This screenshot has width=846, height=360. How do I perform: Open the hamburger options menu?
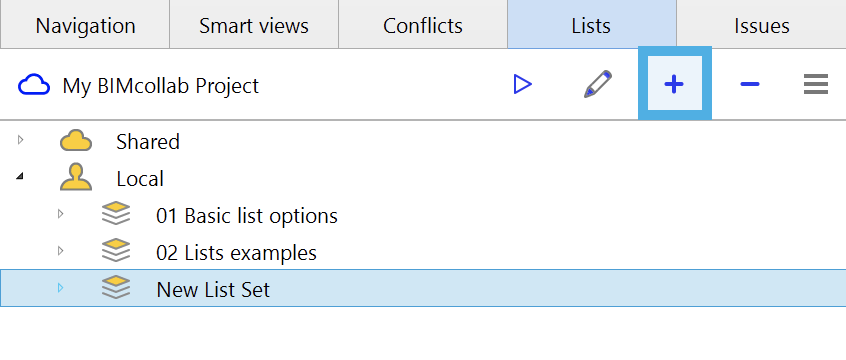pos(816,85)
